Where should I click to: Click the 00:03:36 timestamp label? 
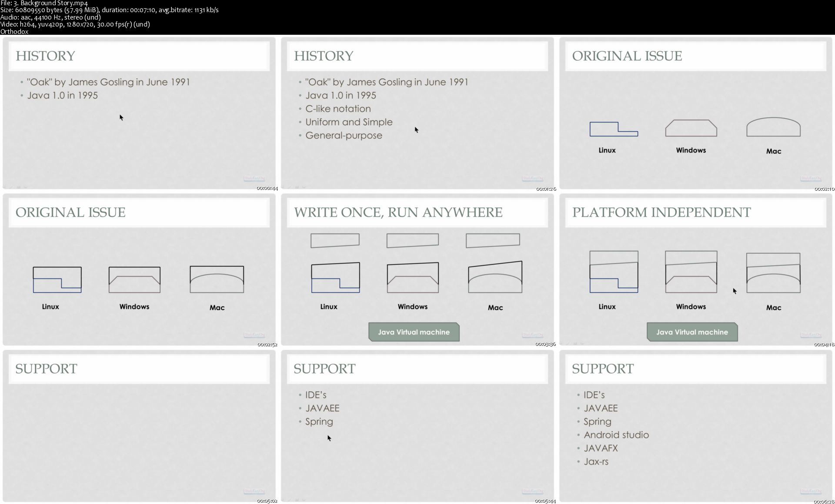pyautogui.click(x=545, y=344)
